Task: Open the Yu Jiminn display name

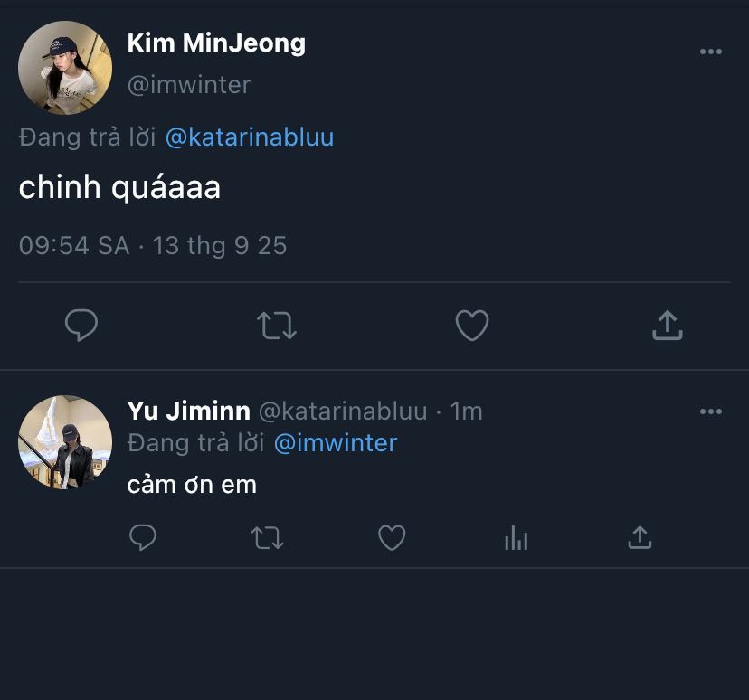Action: pos(188,411)
